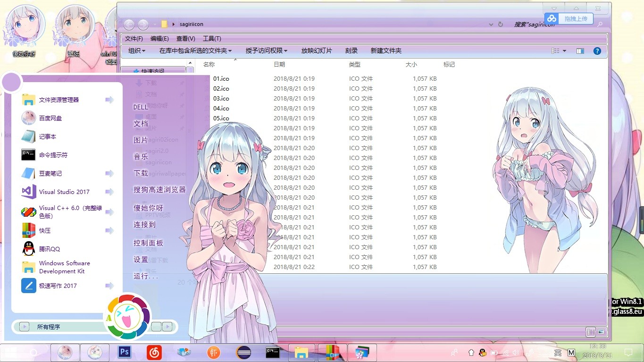Image resolution: width=644 pixels, height=362 pixels.
Task: Click 刻录 toolbar button
Action: (351, 51)
